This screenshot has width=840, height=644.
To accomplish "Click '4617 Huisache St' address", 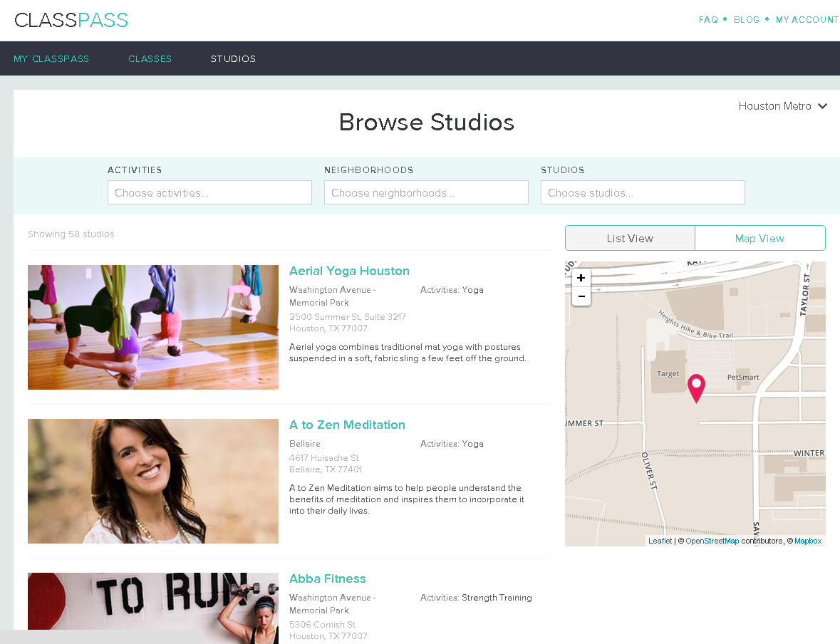I will [324, 457].
